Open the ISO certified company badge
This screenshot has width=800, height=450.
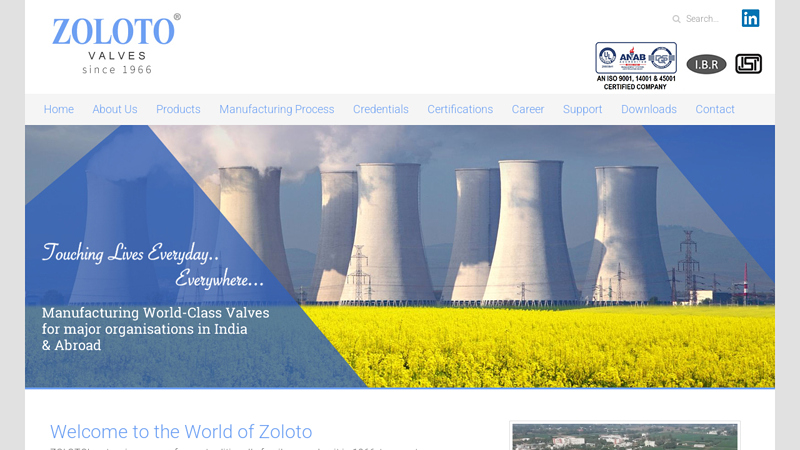coord(636,66)
